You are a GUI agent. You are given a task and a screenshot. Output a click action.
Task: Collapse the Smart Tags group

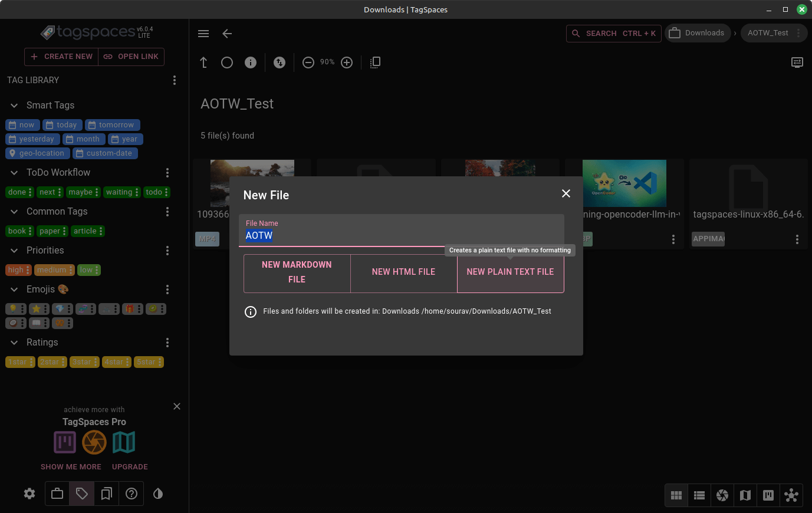pos(14,106)
